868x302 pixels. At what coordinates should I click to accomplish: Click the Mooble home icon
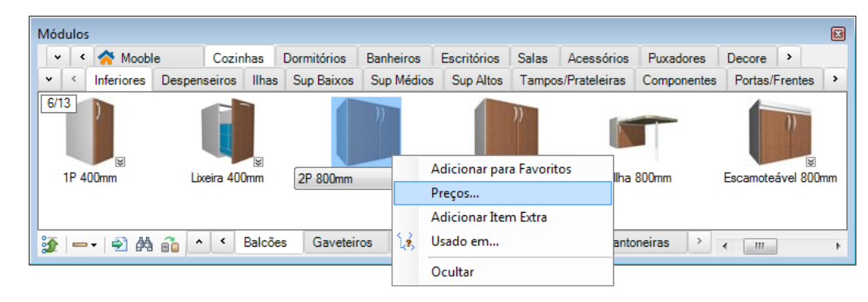point(106,58)
